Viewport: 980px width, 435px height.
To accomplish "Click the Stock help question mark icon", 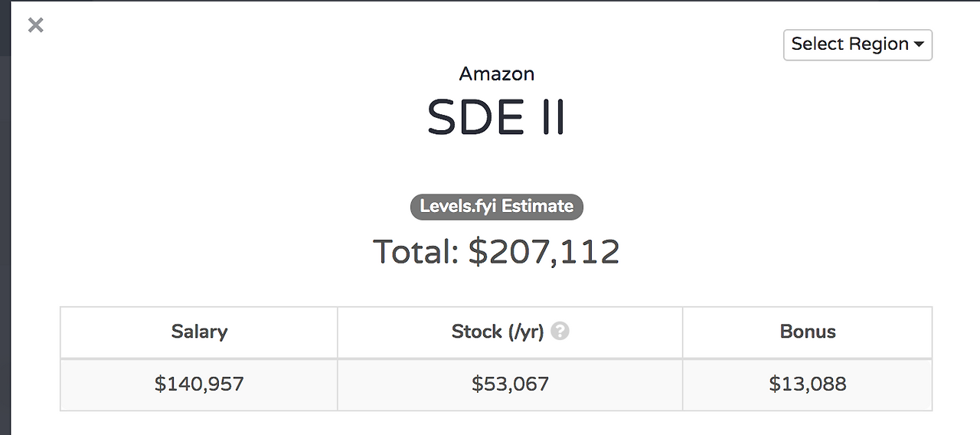I will 560,332.
